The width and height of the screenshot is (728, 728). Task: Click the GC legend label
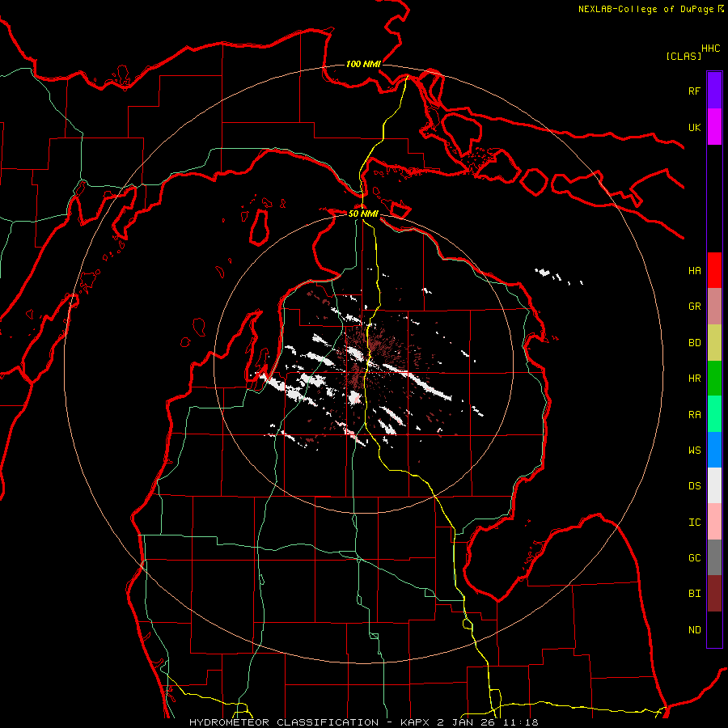[x=694, y=558]
